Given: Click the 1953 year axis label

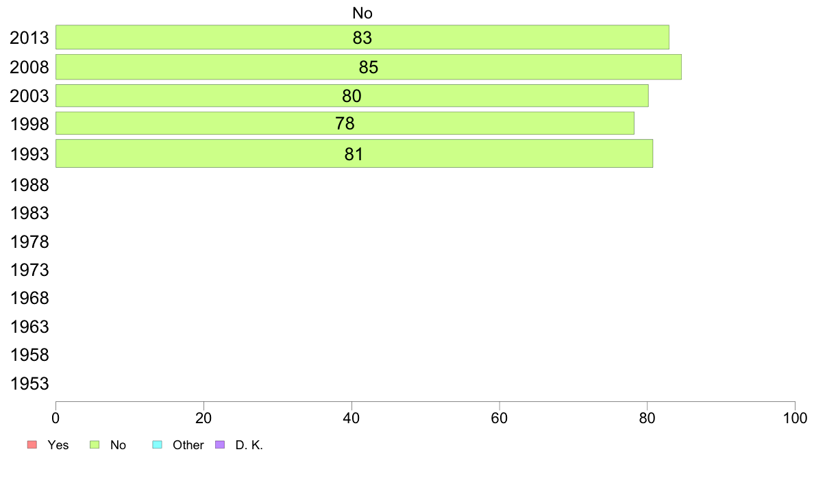Looking at the screenshot, I should 29,383.
